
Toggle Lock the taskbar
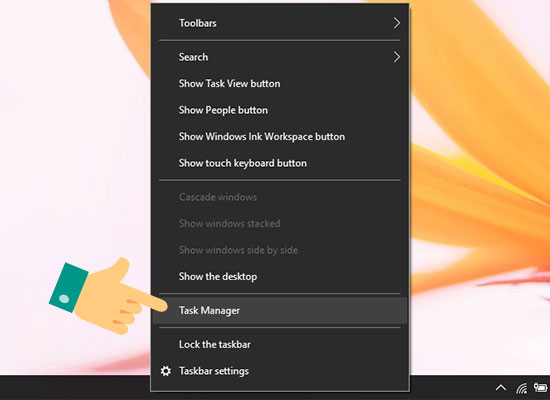[x=280, y=344]
